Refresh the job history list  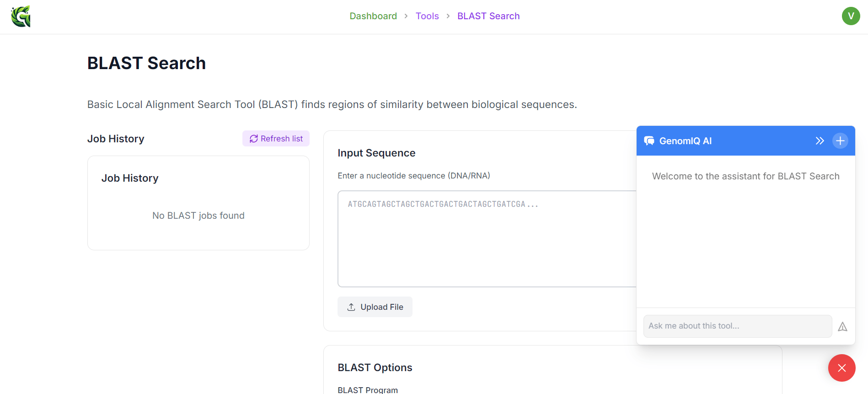(276, 139)
